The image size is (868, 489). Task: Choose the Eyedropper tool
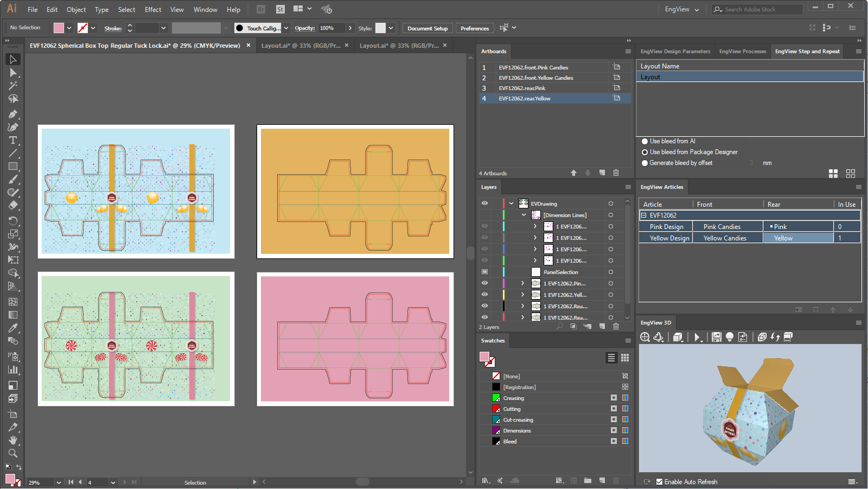[x=13, y=328]
